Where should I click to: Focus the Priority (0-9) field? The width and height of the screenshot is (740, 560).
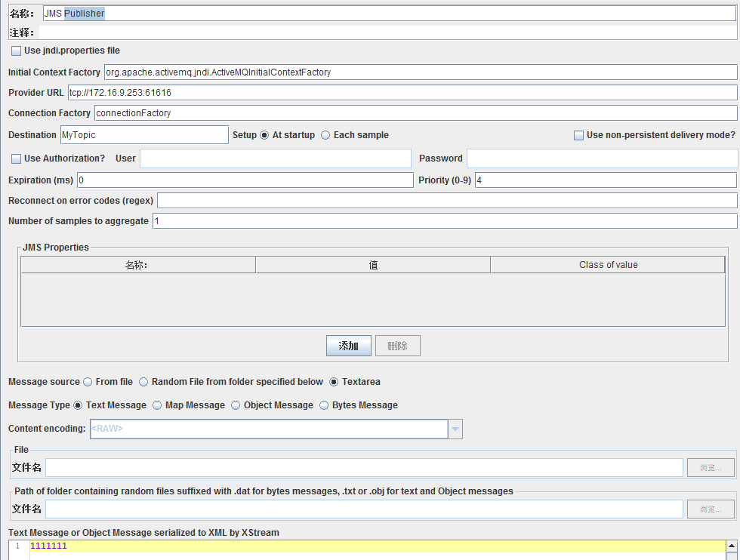point(605,180)
